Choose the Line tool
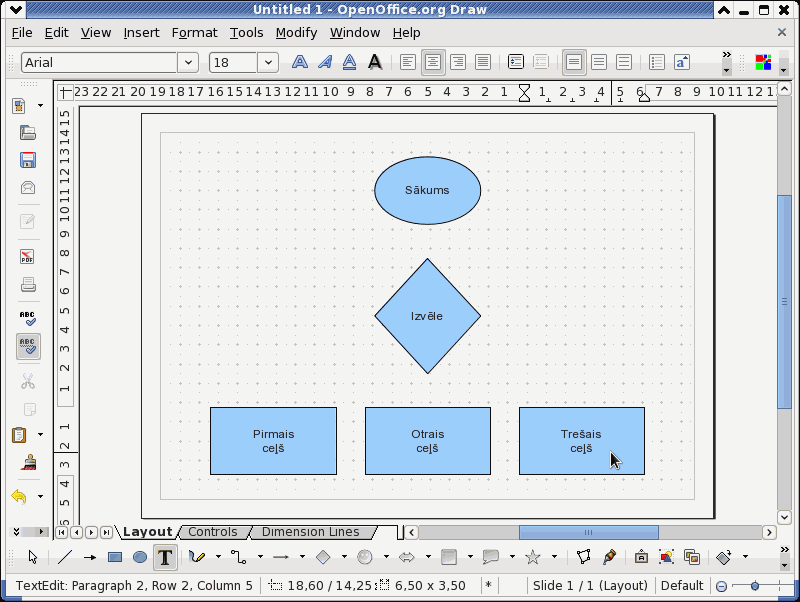Viewport: 800px width, 602px height. [65, 557]
